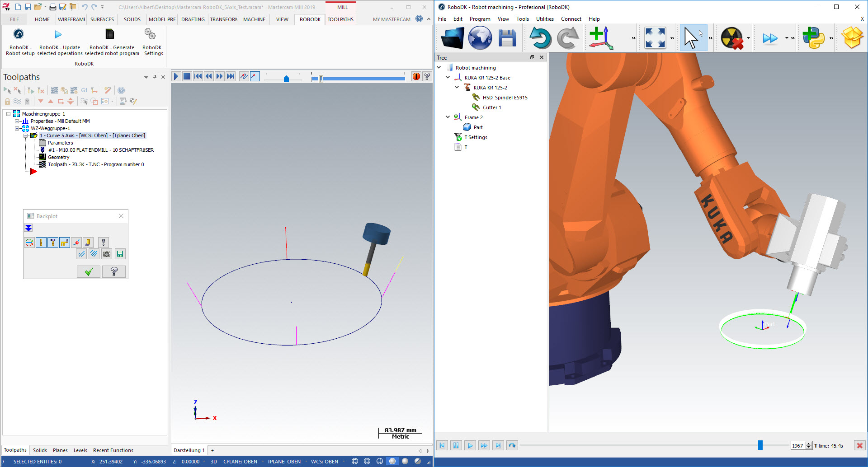Toggle the tool display in Backplot
Screen dimensions: 868x467
click(x=41, y=243)
